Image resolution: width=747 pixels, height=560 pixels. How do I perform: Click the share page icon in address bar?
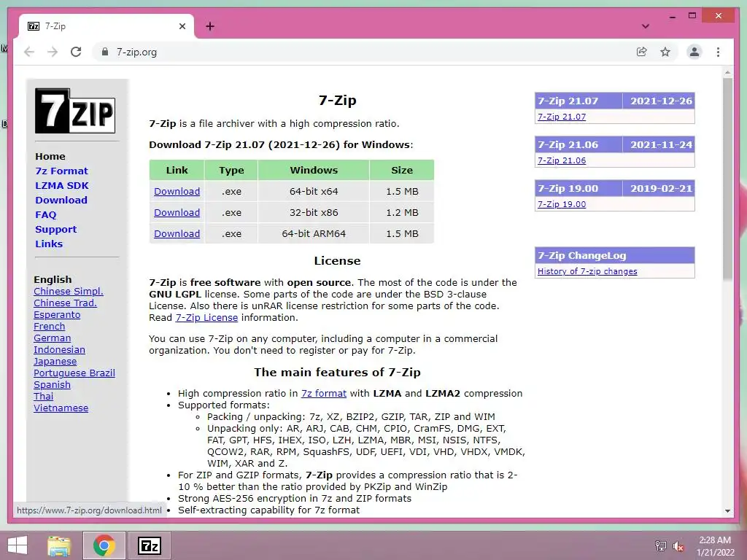pyautogui.click(x=642, y=52)
